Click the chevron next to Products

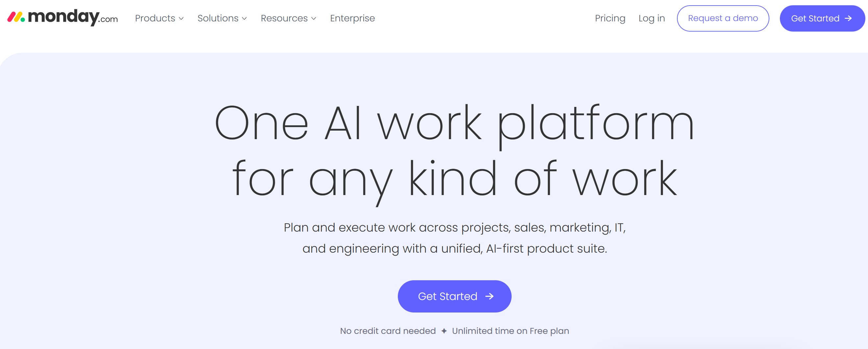pyautogui.click(x=181, y=18)
